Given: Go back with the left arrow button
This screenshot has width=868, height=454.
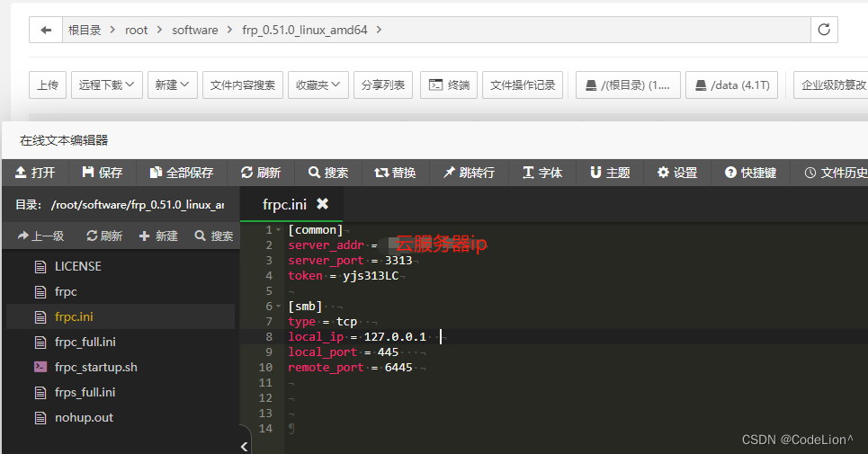Looking at the screenshot, I should (46, 30).
